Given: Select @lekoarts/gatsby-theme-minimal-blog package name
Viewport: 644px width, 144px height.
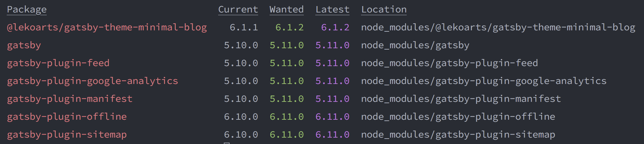Looking at the screenshot, I should click(107, 27).
